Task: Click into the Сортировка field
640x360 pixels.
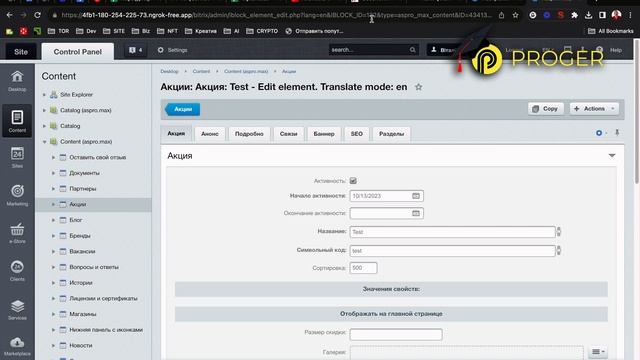Action: (363, 268)
